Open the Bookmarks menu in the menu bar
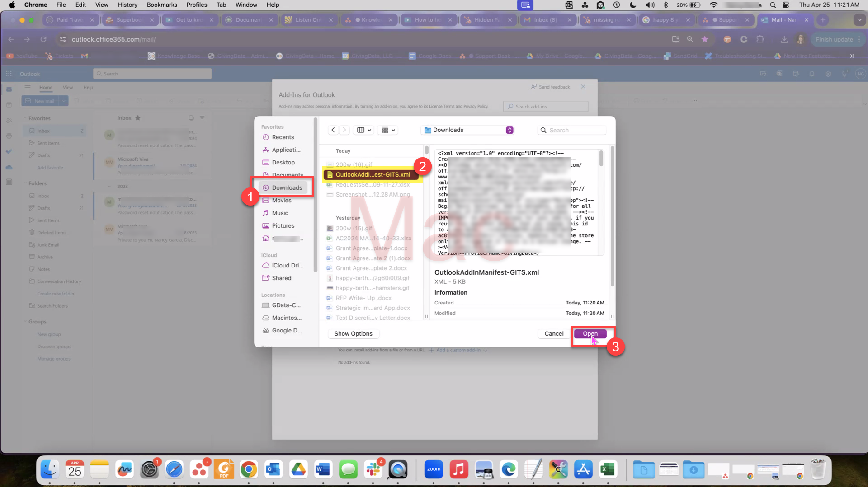The height and width of the screenshot is (487, 868). point(162,5)
